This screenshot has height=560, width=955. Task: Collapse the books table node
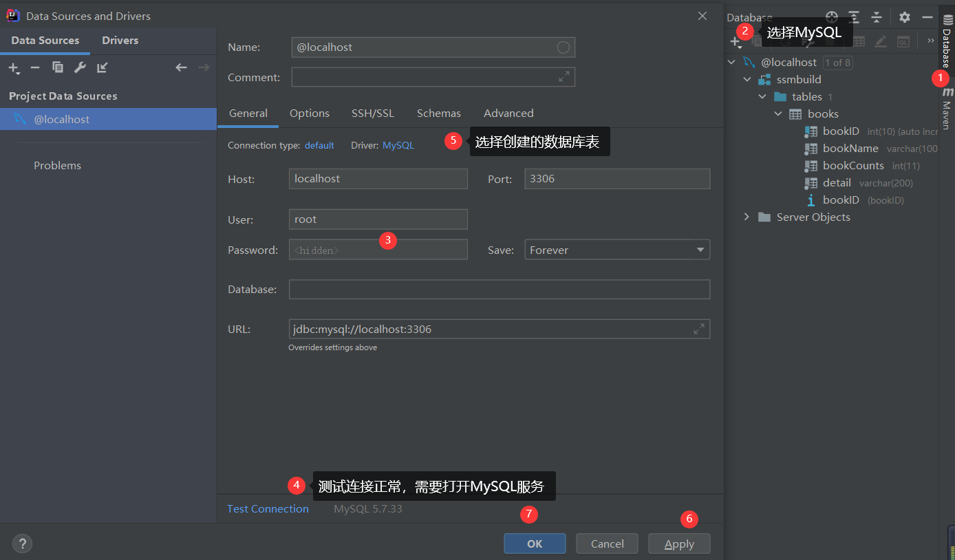[778, 114]
